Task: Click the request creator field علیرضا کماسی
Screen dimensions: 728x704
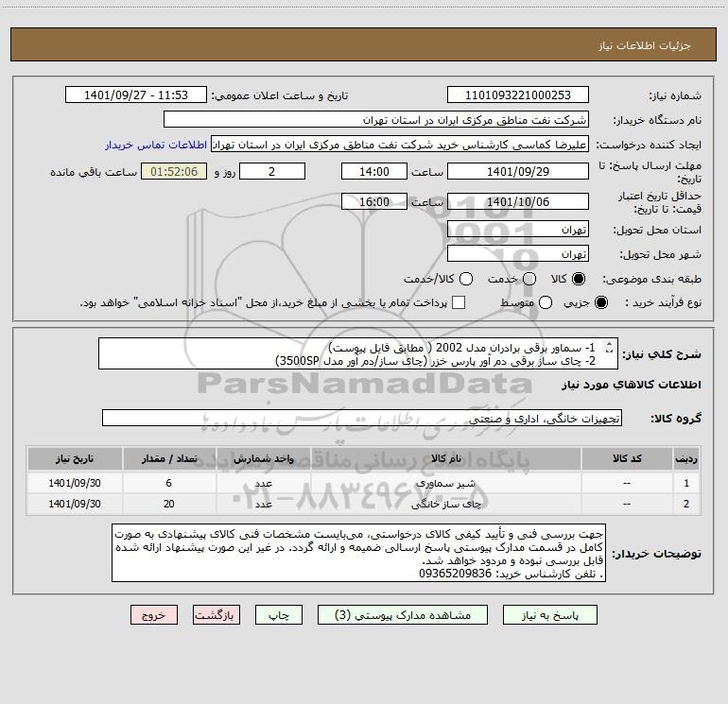Action: (400, 145)
